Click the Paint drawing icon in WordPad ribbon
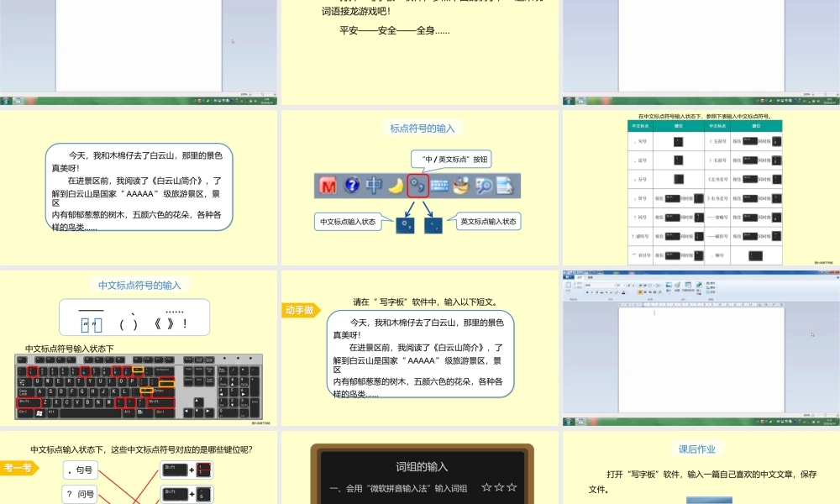 pos(677,286)
